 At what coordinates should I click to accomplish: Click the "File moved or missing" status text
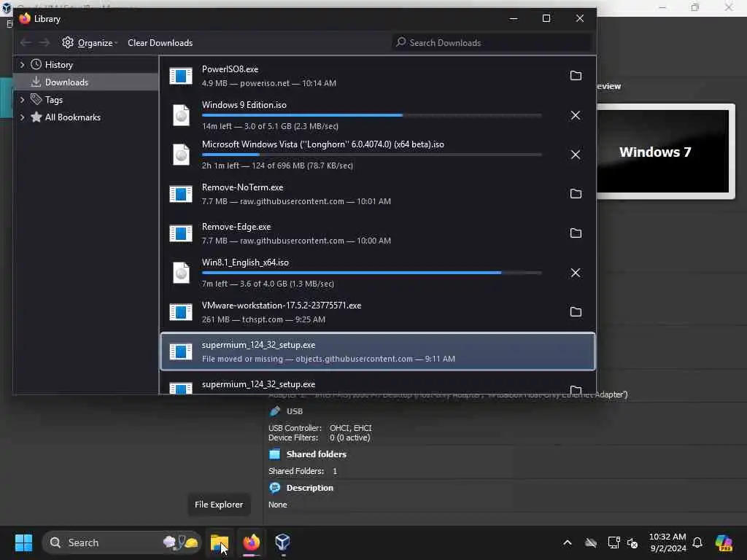[242, 359]
